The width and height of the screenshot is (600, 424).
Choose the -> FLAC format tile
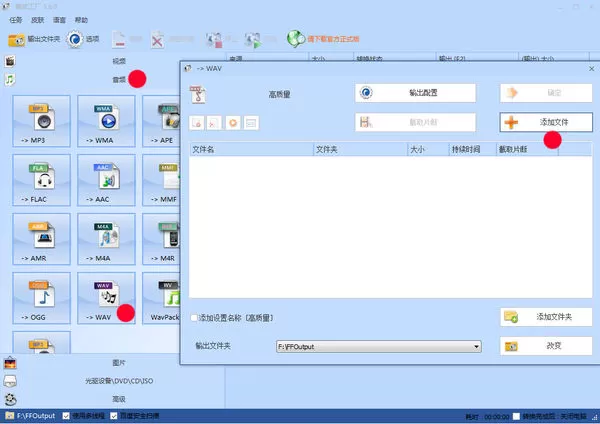click(x=41, y=180)
